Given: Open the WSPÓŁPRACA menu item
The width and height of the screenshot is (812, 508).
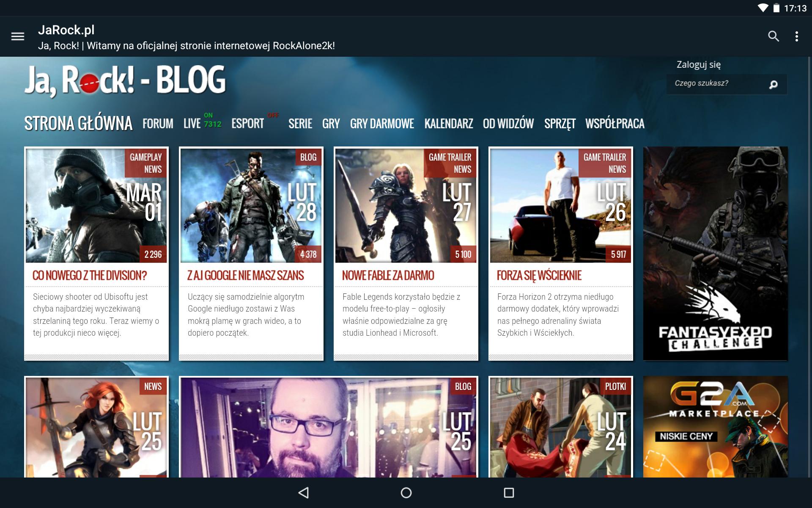Looking at the screenshot, I should point(615,124).
